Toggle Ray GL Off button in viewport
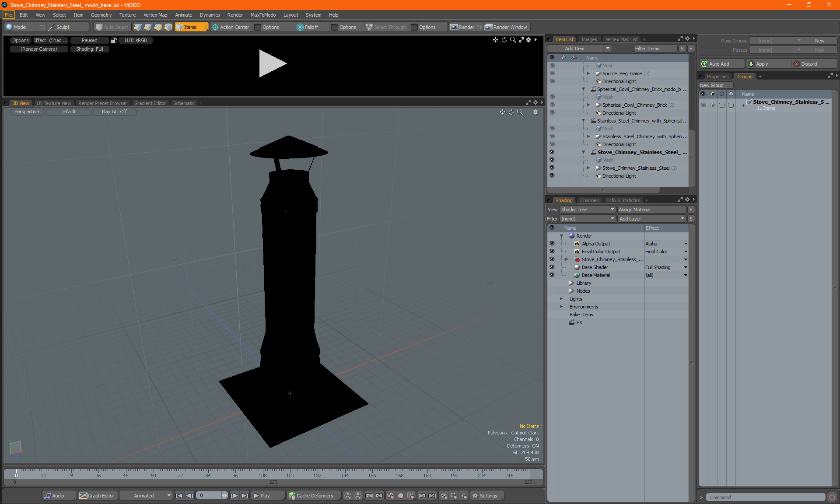 115,112
